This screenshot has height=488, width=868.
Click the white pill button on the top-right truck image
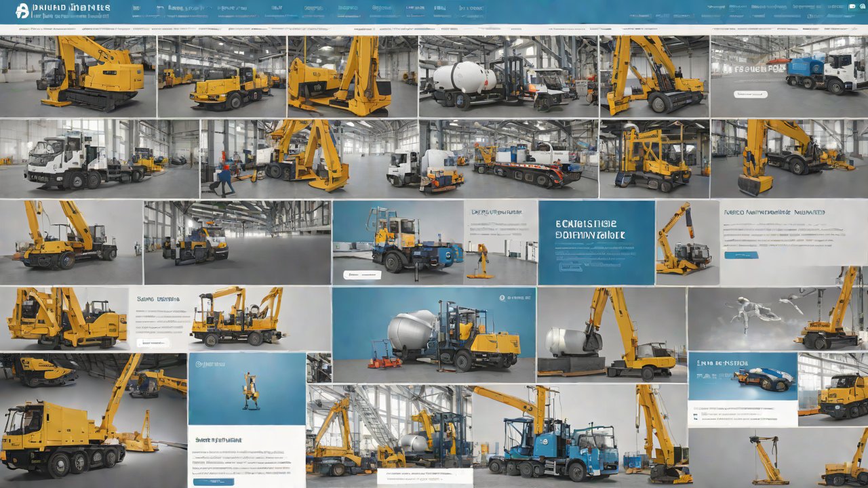pos(751,94)
